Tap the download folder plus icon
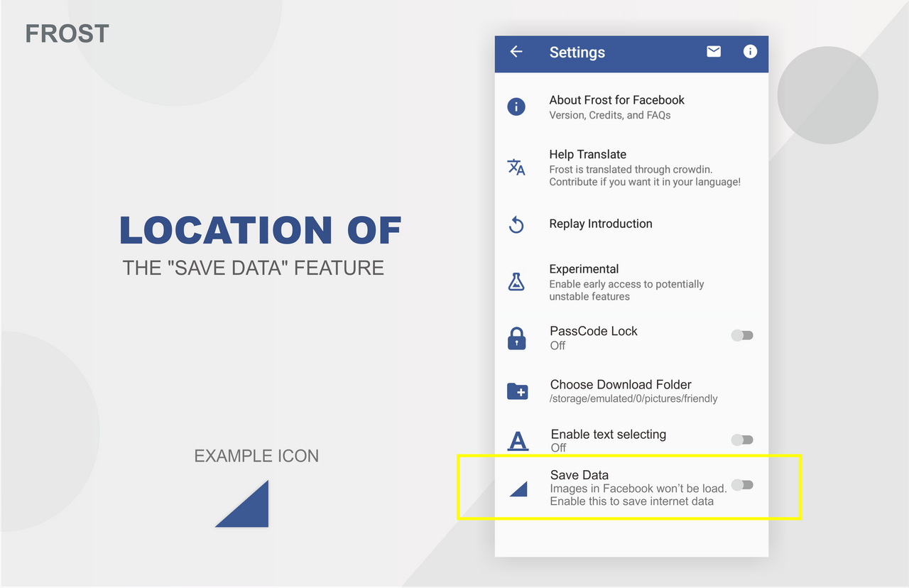Viewport: 909px width, 588px height. 518,391
